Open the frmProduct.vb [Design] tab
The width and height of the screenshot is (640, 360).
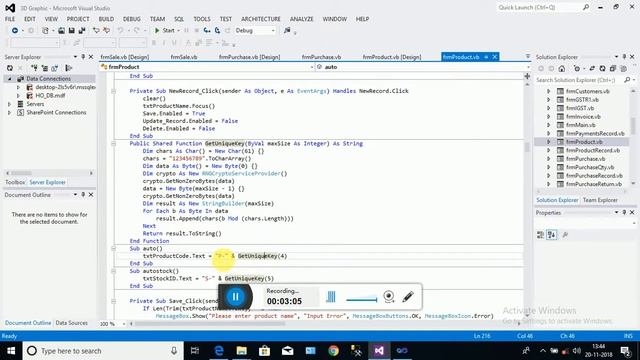(392, 57)
